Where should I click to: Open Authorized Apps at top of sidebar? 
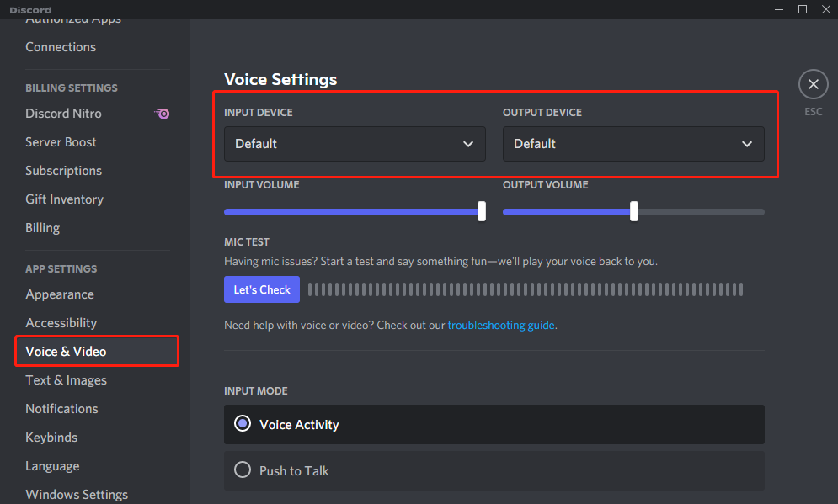point(73,21)
